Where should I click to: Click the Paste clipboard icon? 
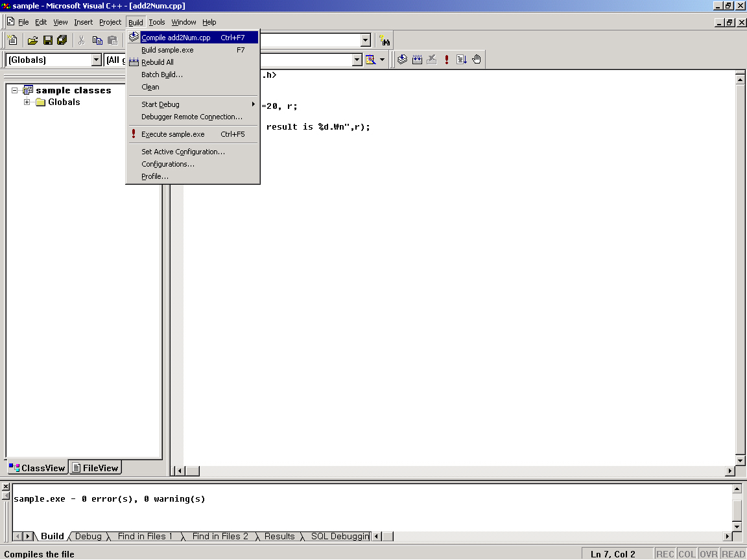click(x=112, y=40)
